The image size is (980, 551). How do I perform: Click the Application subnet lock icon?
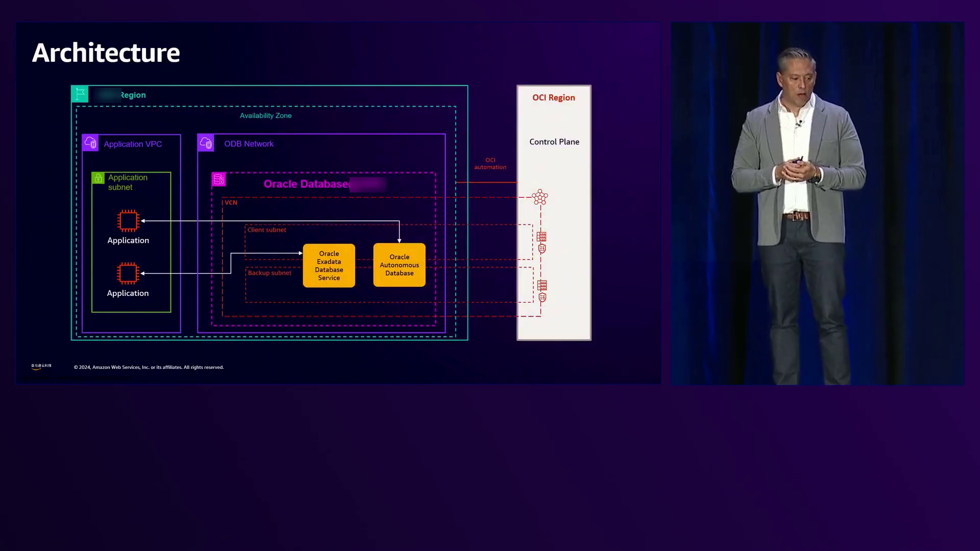tap(98, 178)
